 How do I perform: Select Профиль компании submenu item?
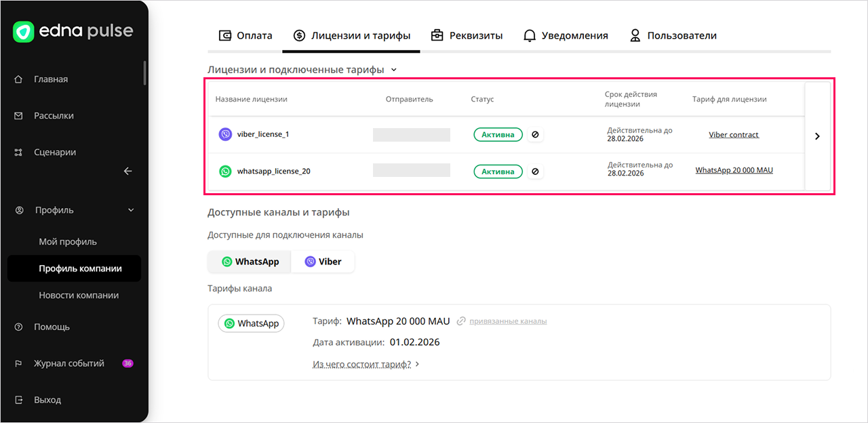(x=74, y=268)
